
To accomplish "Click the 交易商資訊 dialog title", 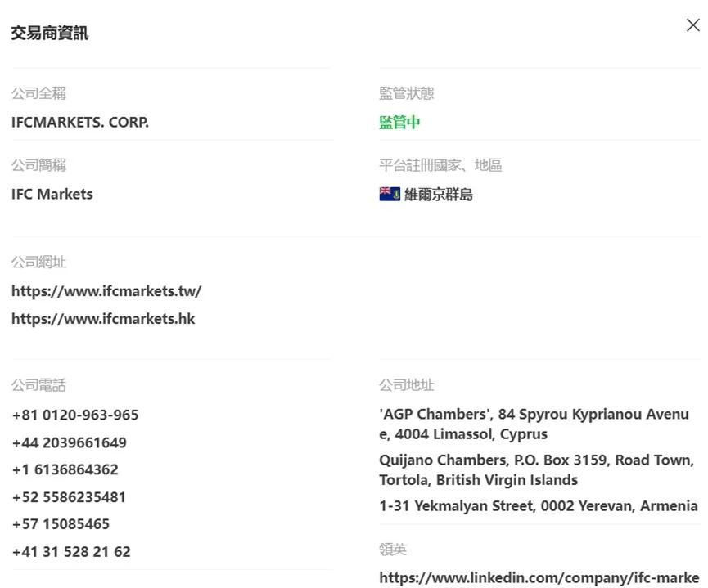I will tap(50, 33).
